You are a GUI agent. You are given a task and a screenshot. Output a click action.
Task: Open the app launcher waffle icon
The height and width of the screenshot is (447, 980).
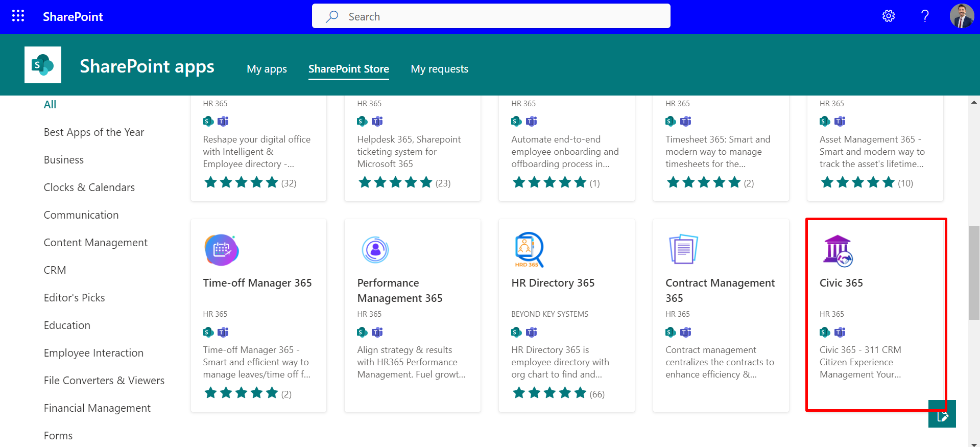(18, 16)
